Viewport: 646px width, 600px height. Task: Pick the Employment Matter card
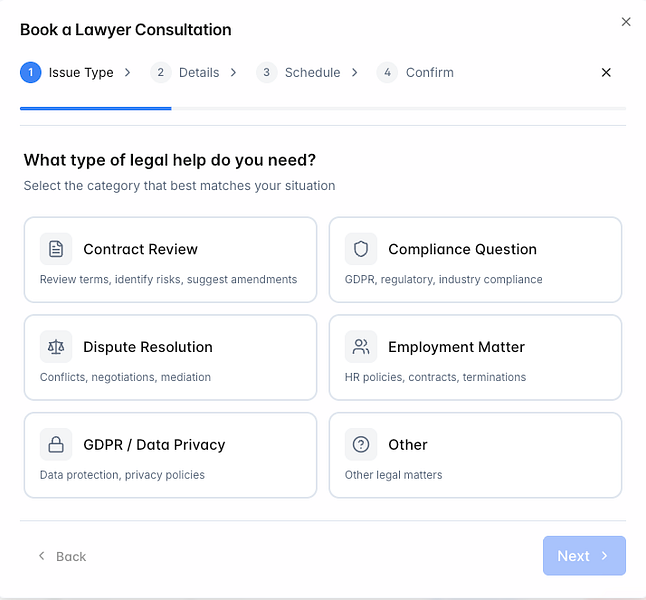(x=475, y=357)
